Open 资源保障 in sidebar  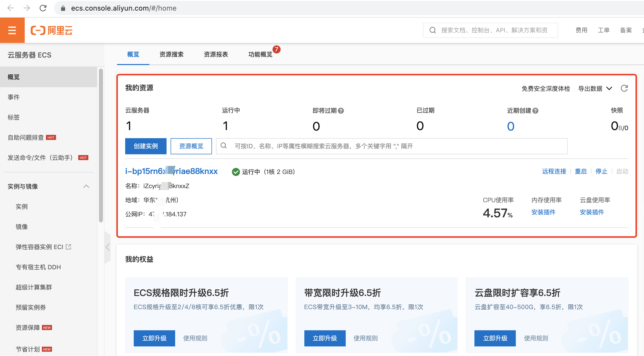[28, 328]
